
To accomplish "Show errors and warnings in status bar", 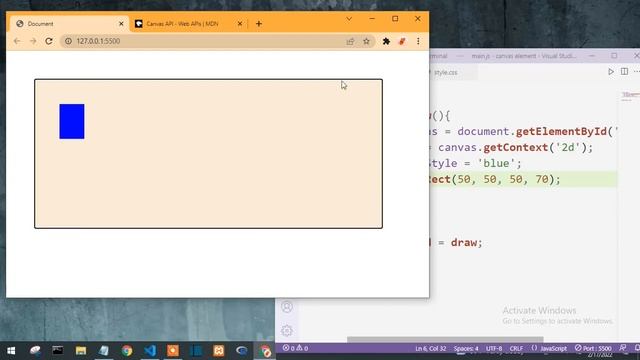I will [x=296, y=348].
